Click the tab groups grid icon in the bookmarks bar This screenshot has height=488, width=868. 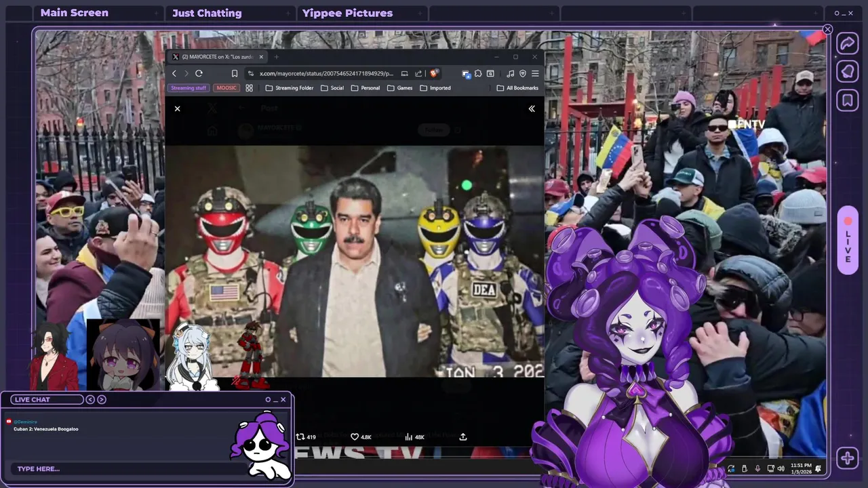pyautogui.click(x=250, y=88)
